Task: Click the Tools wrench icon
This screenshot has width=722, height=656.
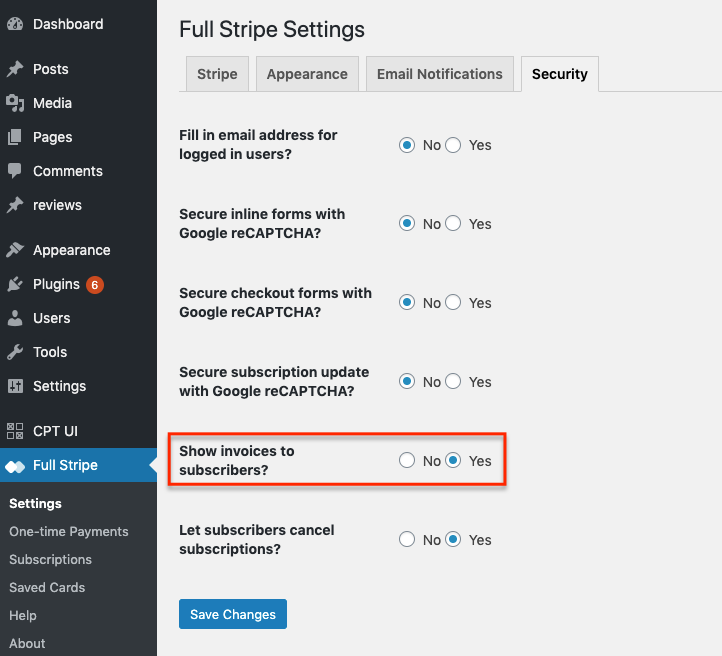Action: [15, 352]
